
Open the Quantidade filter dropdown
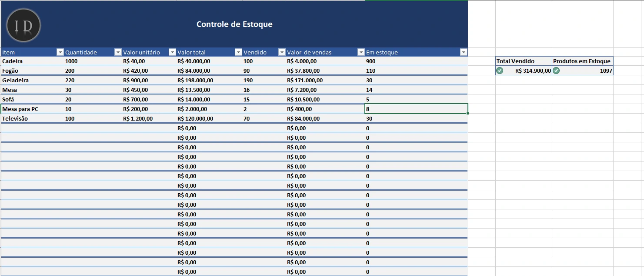(x=118, y=52)
